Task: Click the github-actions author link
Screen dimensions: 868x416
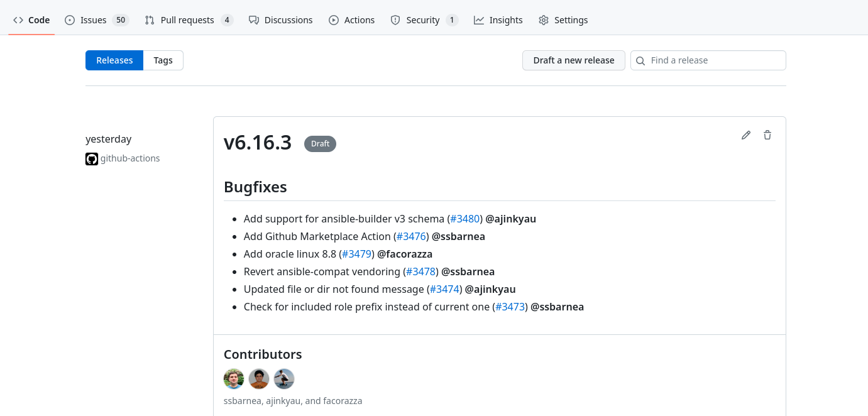Action: pyautogui.click(x=130, y=158)
